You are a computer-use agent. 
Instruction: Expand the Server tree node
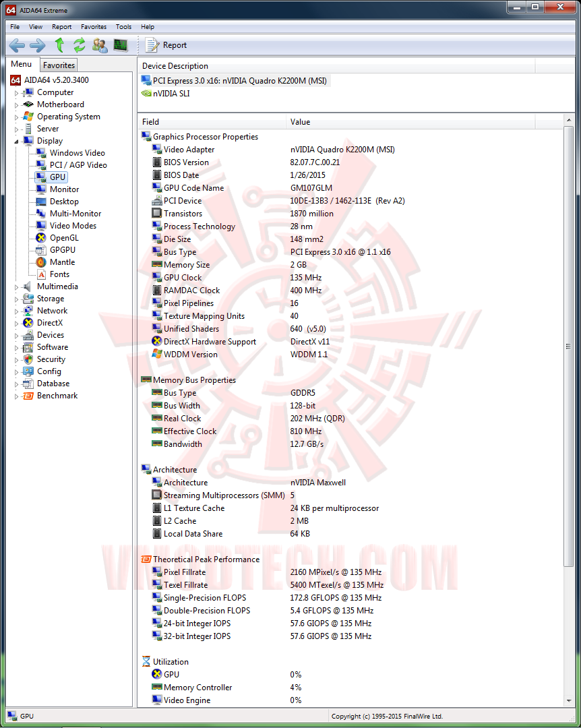point(16,129)
